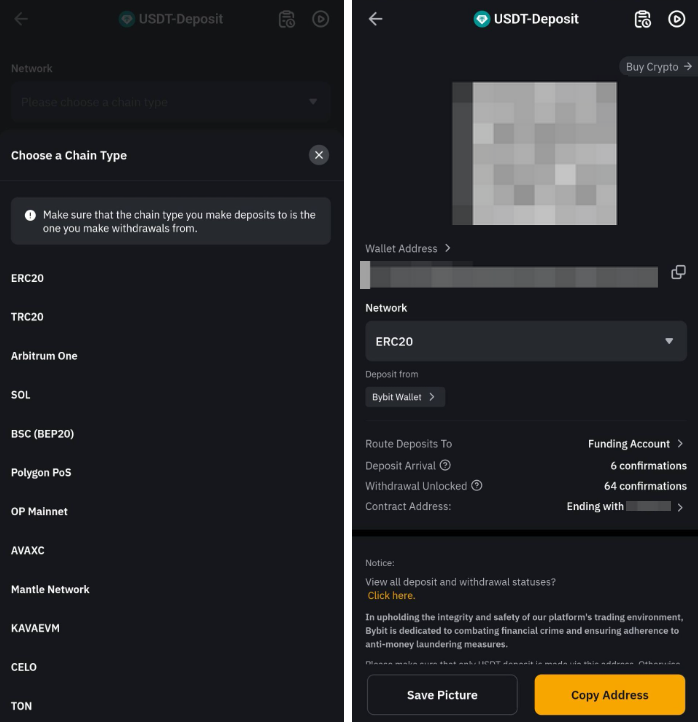
Task: Open deposit history icon on the QR code screen
Action: click(x=642, y=19)
